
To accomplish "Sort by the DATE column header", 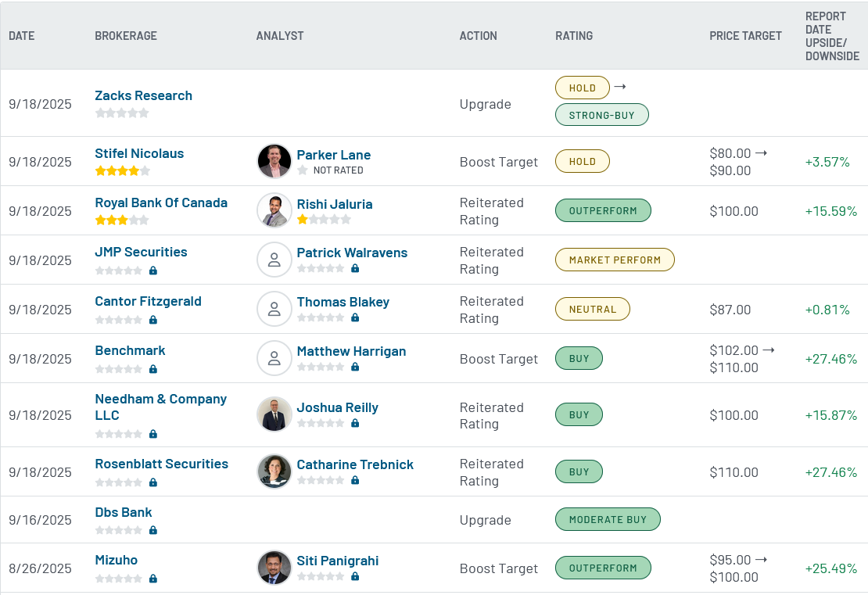I will pyautogui.click(x=22, y=36).
